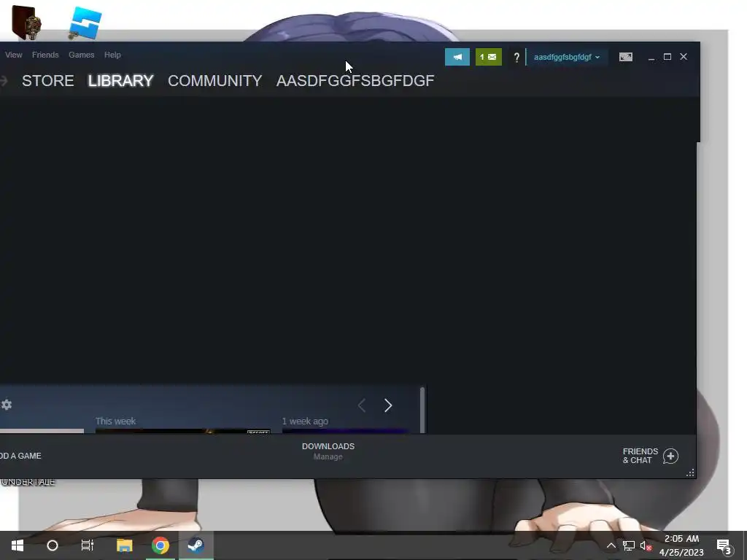Click the Cortana search circle

[53, 545]
